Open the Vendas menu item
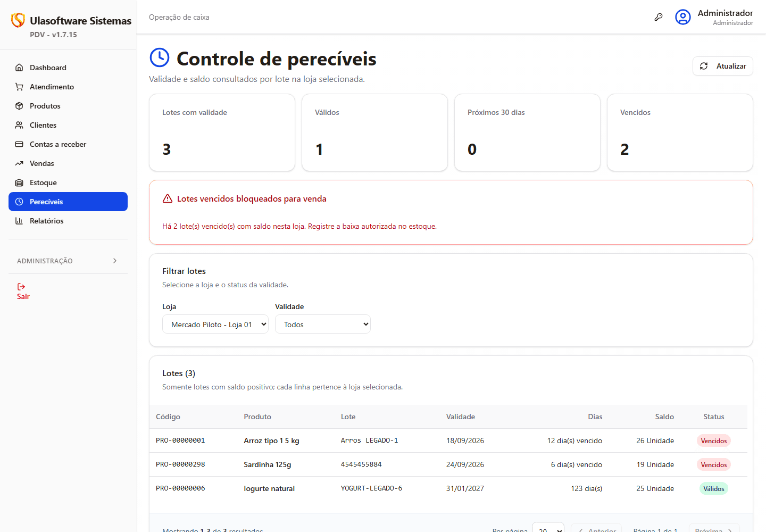Viewport: 766px width, 532px height. coord(68,163)
